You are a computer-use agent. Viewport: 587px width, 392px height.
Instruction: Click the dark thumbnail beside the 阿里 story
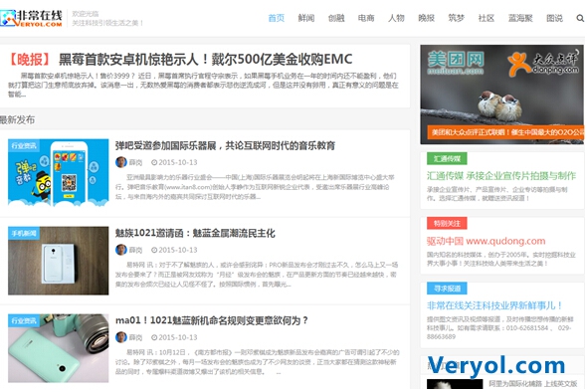tap(455, 385)
